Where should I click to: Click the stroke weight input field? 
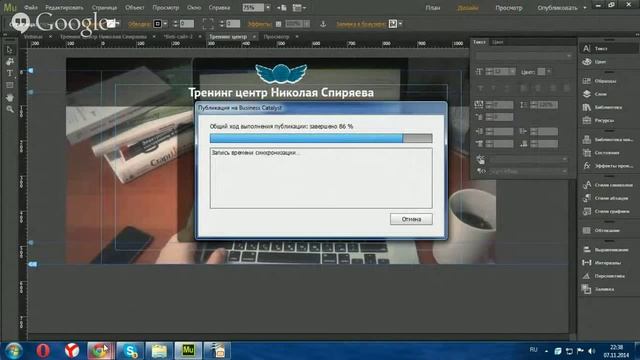187,24
